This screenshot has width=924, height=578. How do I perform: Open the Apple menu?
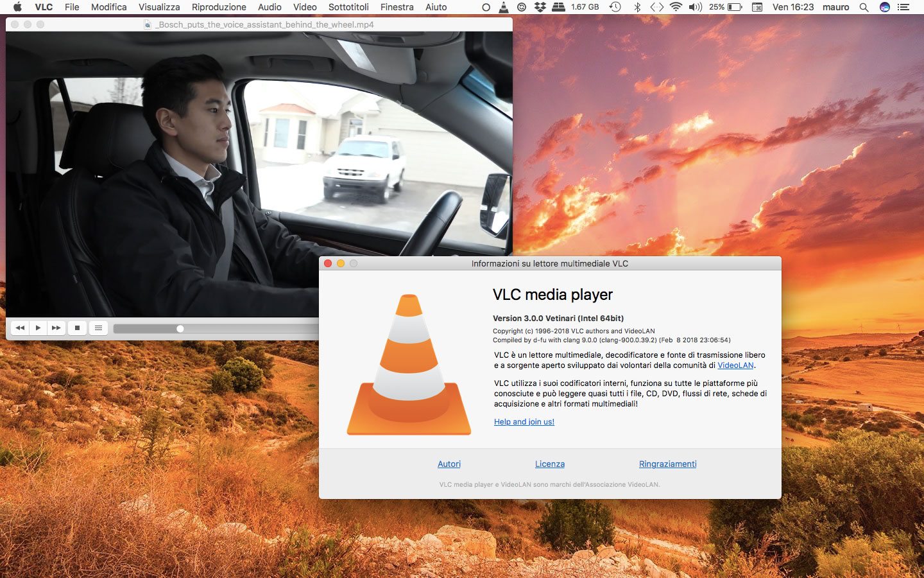pyautogui.click(x=17, y=7)
